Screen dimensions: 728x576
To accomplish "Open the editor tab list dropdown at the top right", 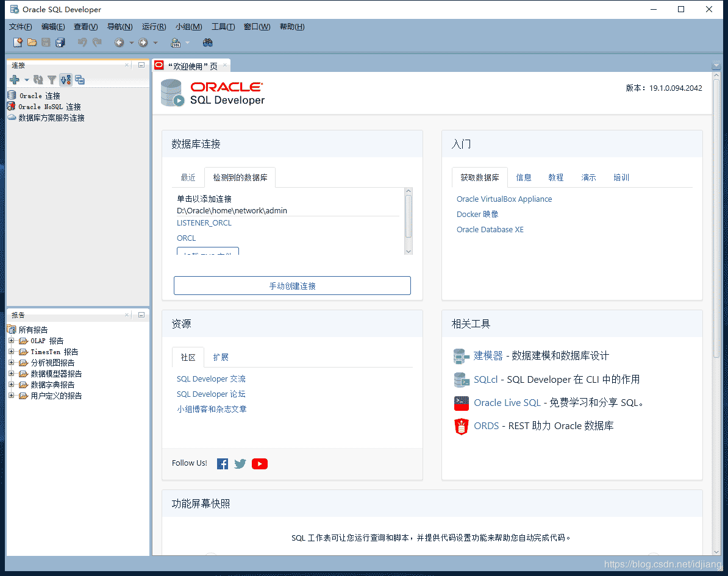I will pyautogui.click(x=716, y=65).
